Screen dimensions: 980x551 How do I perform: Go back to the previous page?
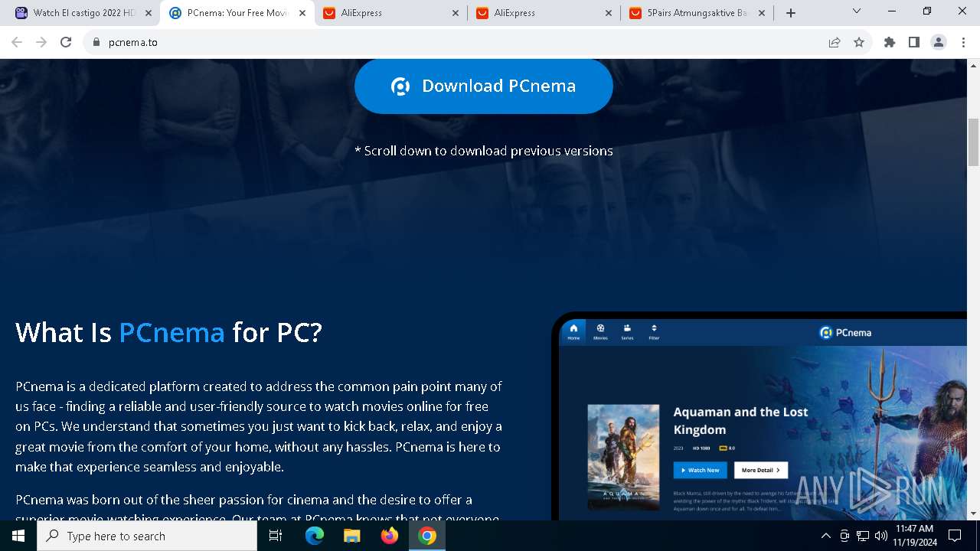tap(17, 42)
